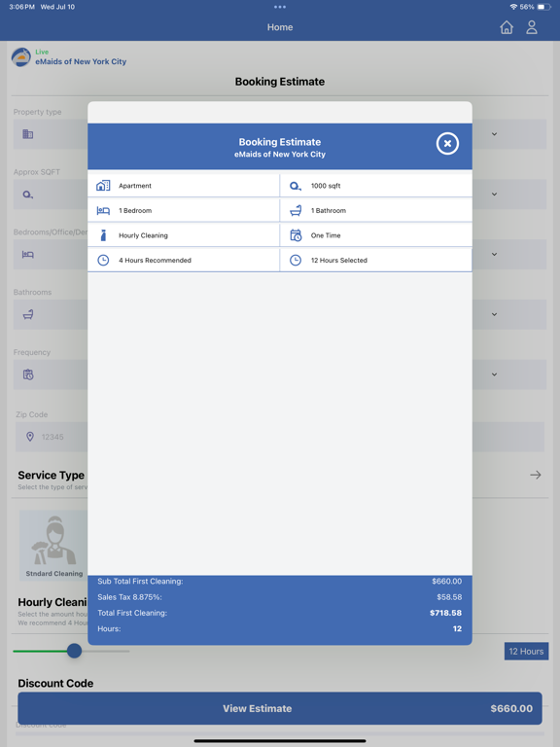
Task: Tap the home icon in top bar
Action: coord(507,27)
